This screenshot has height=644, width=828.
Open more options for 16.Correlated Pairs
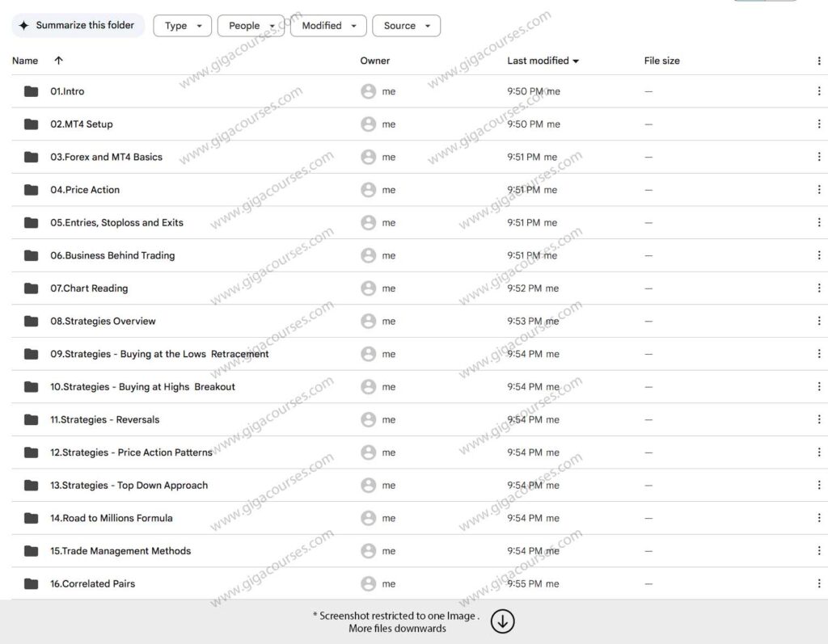[819, 583]
